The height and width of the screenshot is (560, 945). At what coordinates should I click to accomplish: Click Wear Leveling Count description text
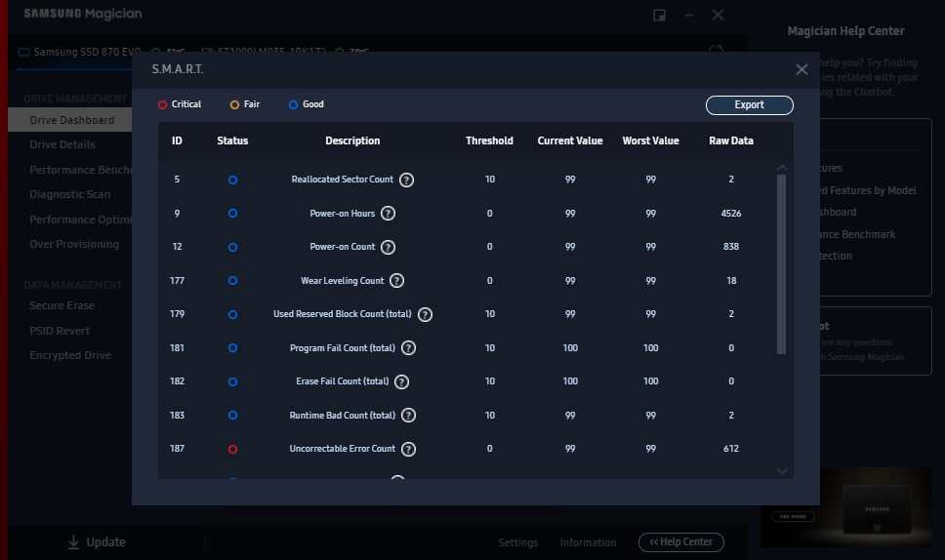pyautogui.click(x=343, y=281)
